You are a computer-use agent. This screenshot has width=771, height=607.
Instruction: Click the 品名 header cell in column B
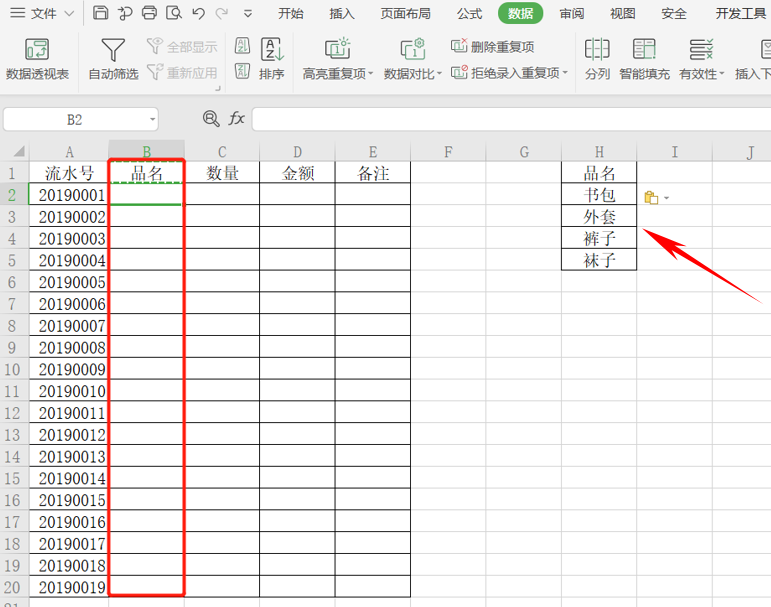147,173
